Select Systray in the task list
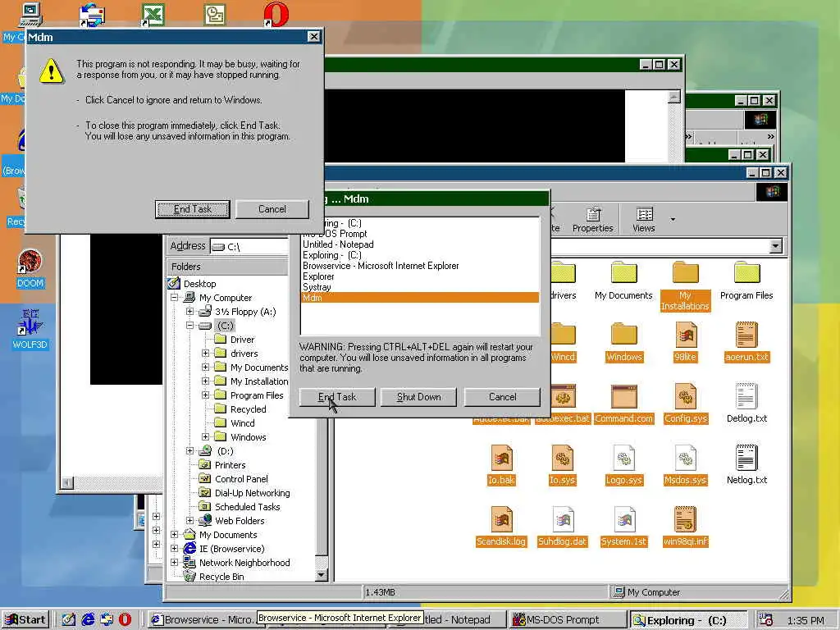This screenshot has width=840, height=630. click(x=317, y=287)
